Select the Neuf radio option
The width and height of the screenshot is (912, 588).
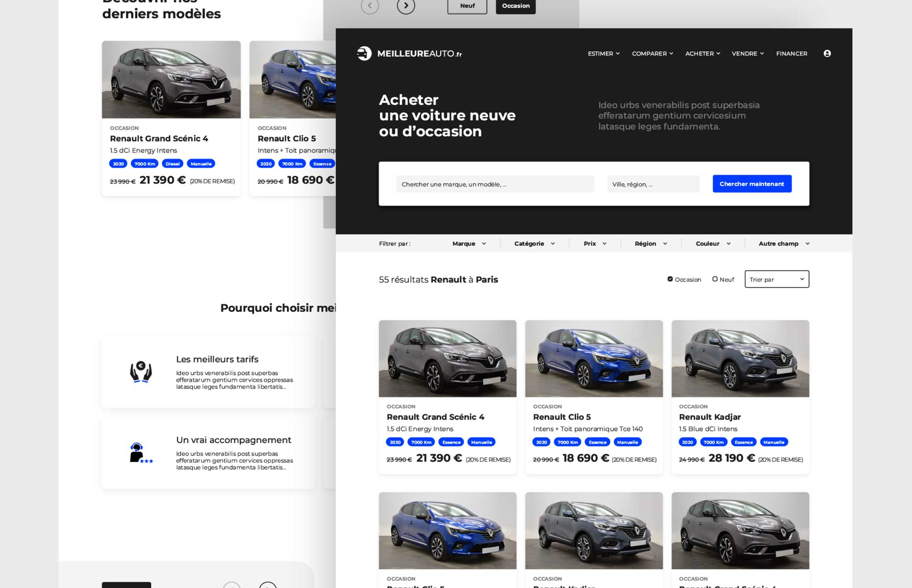pos(715,279)
